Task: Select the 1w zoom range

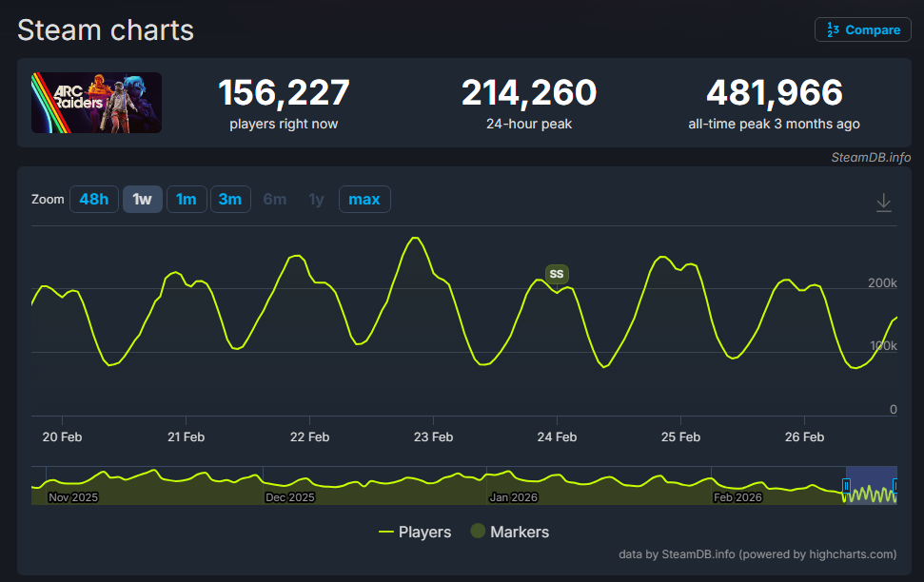Action: tap(143, 199)
